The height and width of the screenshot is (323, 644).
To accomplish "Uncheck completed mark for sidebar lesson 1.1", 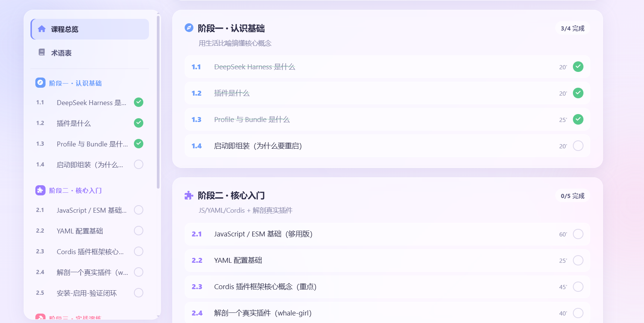I will 139,102.
